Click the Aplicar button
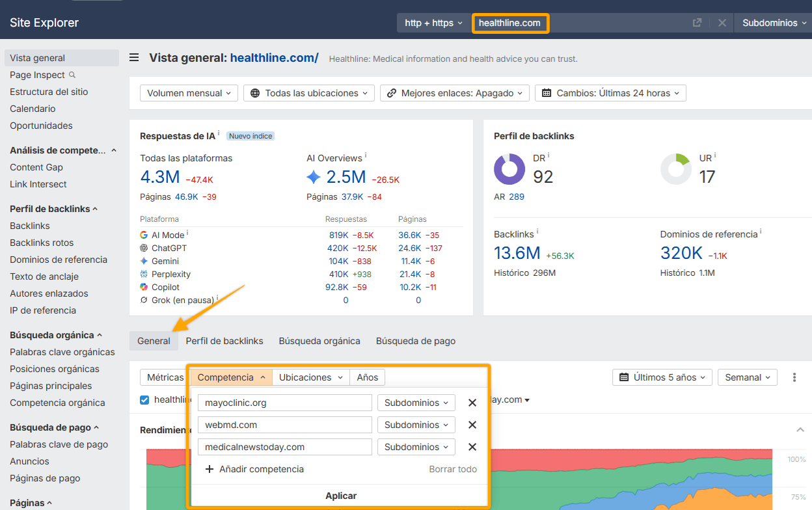The height and width of the screenshot is (510, 812). 341,496
